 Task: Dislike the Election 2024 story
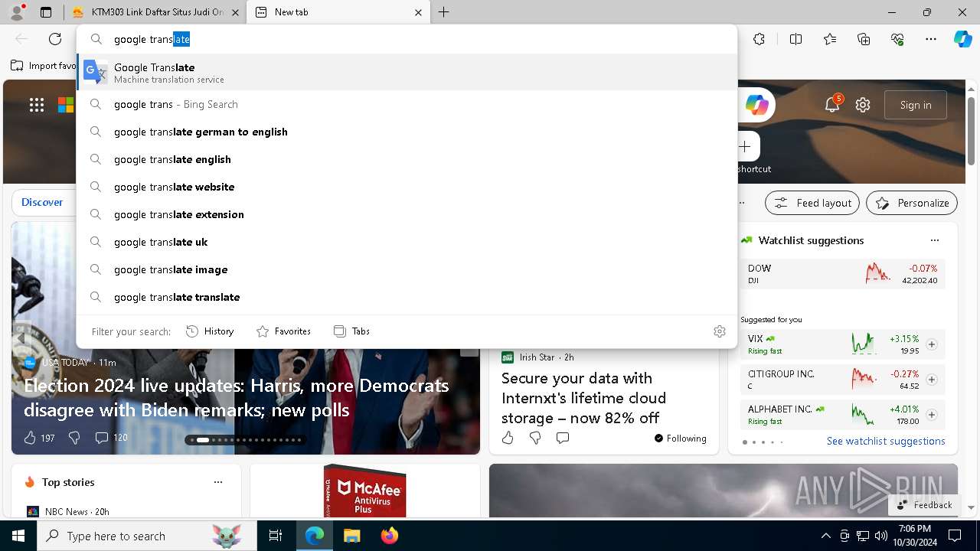pos(74,438)
